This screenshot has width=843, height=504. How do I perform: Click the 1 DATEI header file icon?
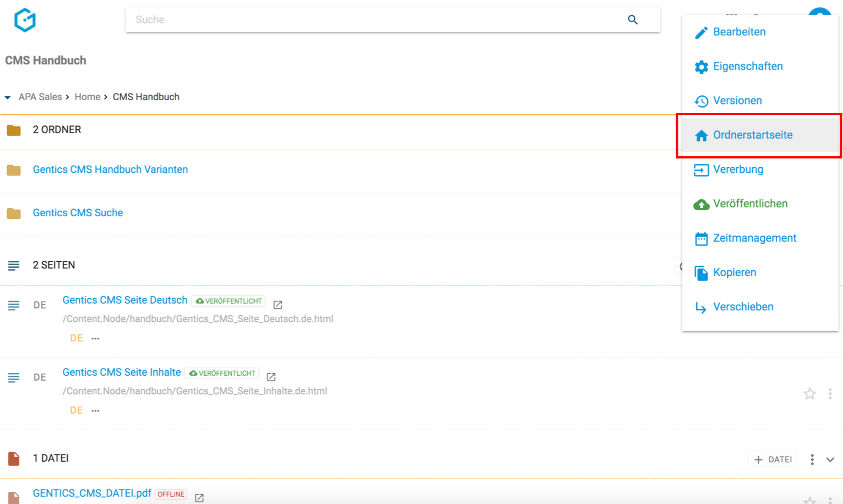click(14, 458)
